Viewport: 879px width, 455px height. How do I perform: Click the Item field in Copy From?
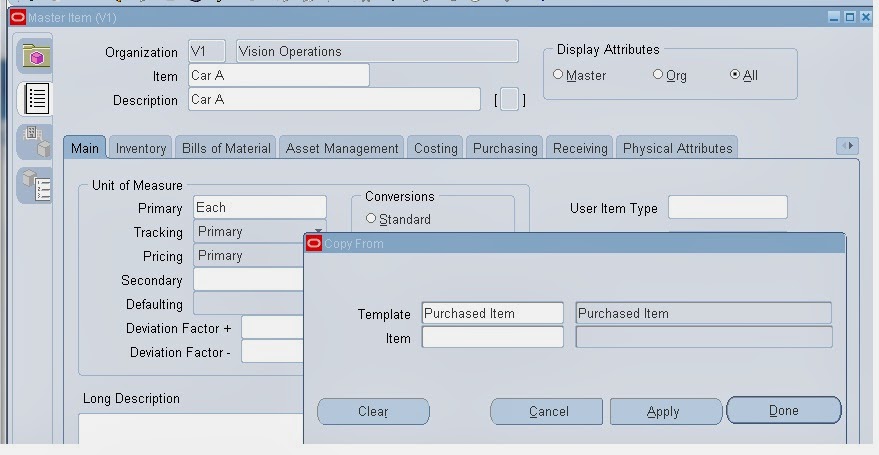pos(493,337)
